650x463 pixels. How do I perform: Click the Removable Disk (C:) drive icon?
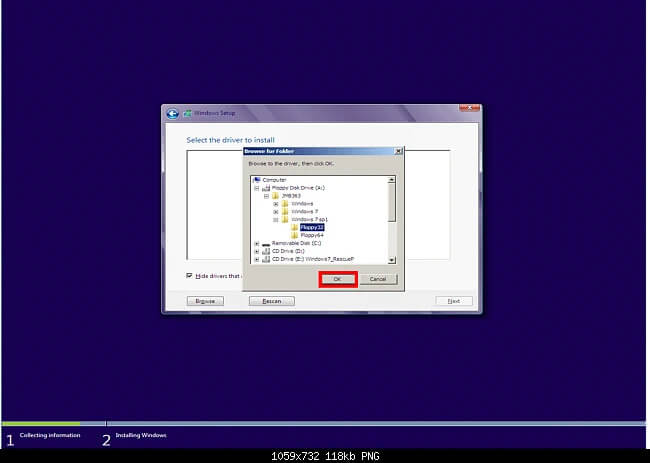pyautogui.click(x=266, y=243)
